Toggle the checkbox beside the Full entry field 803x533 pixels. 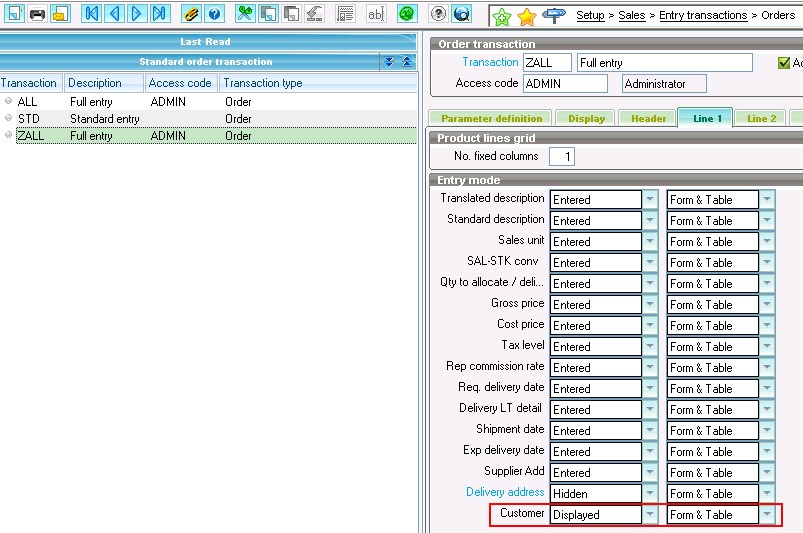coord(784,63)
